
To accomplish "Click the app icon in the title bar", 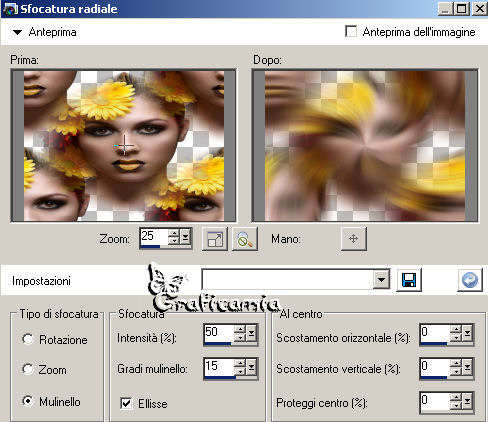I will tap(9, 9).
